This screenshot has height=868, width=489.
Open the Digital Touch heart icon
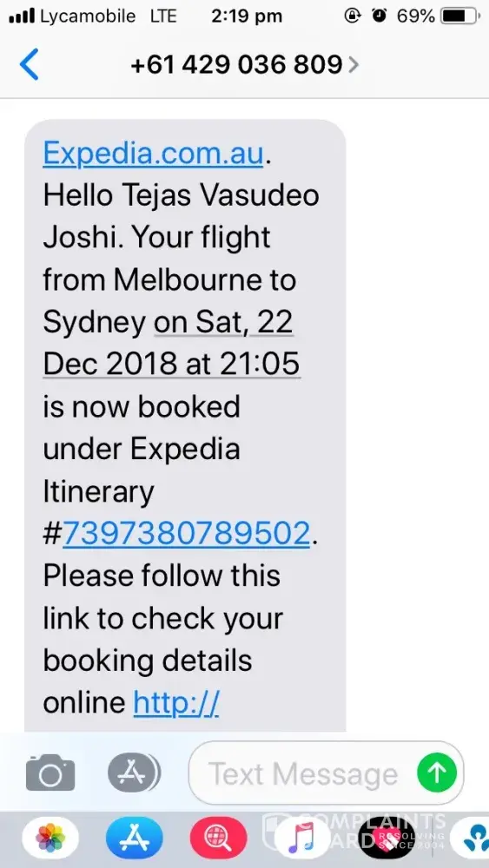point(386,838)
